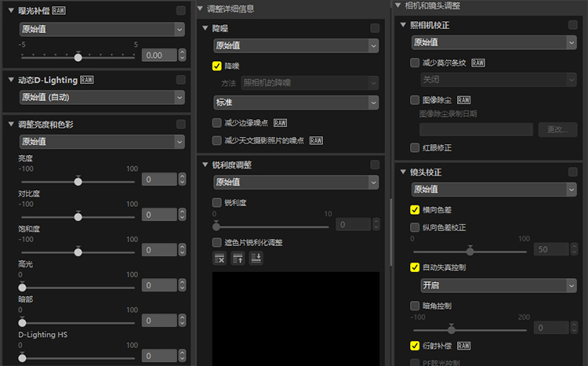Collapse the 降噪 section triangle
The image size is (588, 366).
point(205,28)
